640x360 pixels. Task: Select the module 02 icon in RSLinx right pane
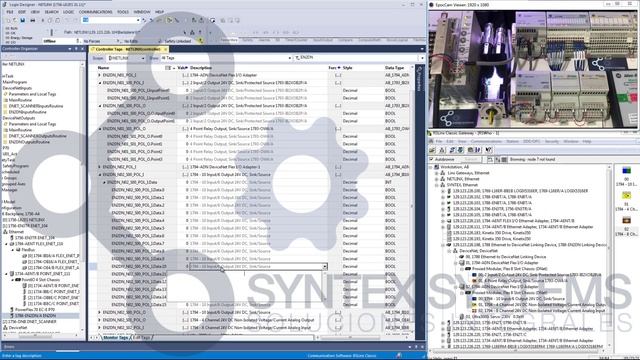(x=627, y=221)
